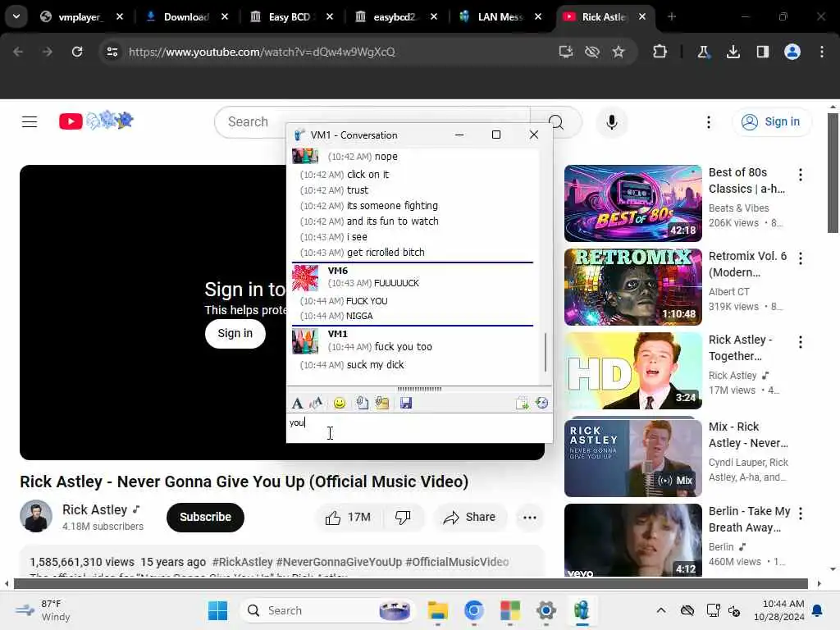Image resolution: width=840 pixels, height=630 pixels.
Task: Click the send folder paperclip icon
Action: [x=382, y=403]
